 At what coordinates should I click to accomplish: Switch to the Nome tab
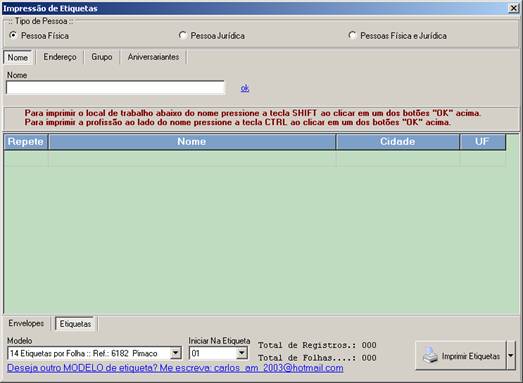coord(18,57)
